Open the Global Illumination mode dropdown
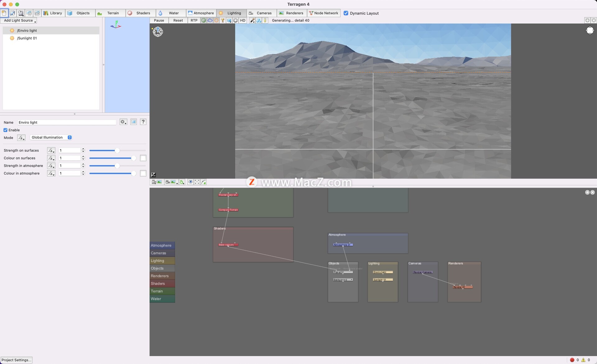The image size is (597, 364). [51, 138]
